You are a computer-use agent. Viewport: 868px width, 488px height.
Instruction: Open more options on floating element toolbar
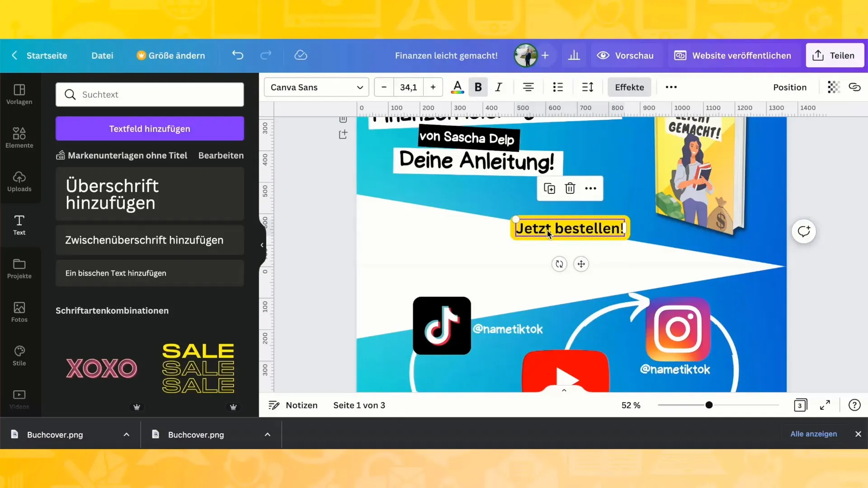point(590,188)
